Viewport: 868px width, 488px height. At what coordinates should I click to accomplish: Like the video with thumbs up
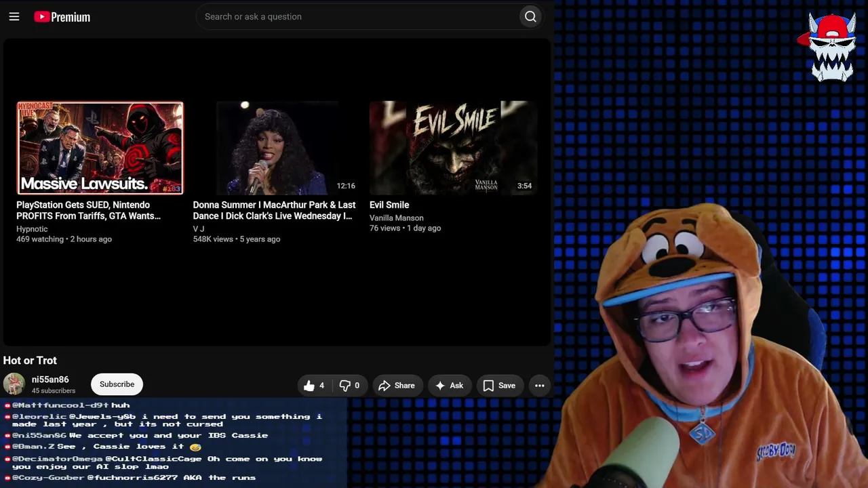coord(314,386)
